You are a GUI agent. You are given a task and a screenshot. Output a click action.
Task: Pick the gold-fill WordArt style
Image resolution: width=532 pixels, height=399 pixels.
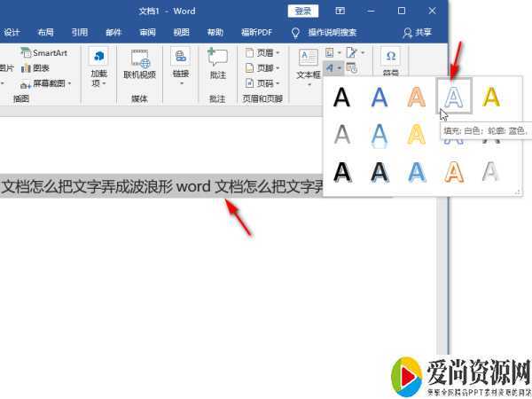coord(492,97)
